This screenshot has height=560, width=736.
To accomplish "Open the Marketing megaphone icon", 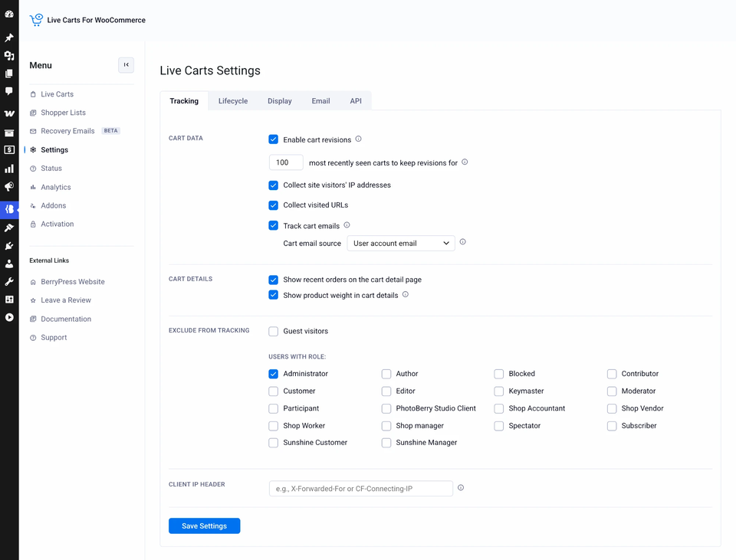I will [x=9, y=187].
